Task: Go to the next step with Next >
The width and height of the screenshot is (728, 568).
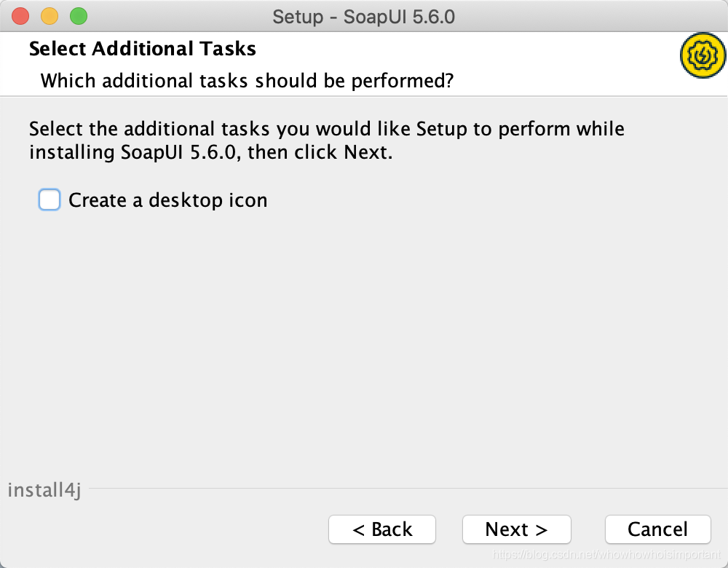Action: [x=516, y=529]
